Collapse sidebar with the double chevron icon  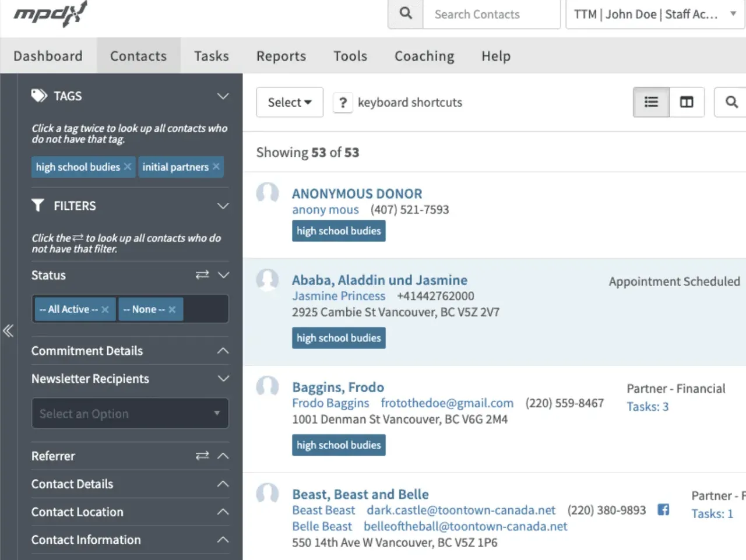click(8, 331)
